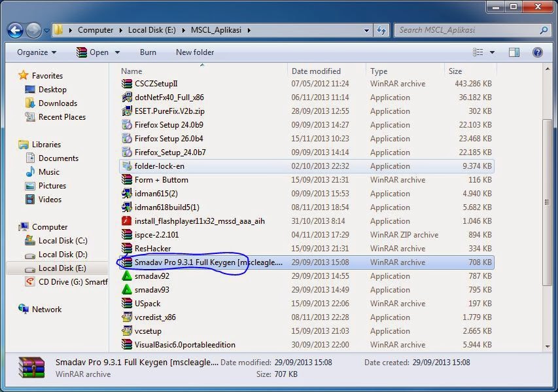Open the Organize menu
This screenshot has width=558, height=392.
pos(37,52)
